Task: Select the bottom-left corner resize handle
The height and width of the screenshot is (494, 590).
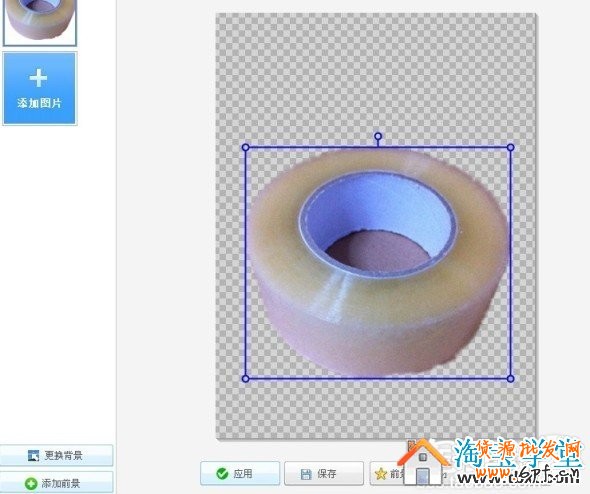Action: (x=245, y=378)
